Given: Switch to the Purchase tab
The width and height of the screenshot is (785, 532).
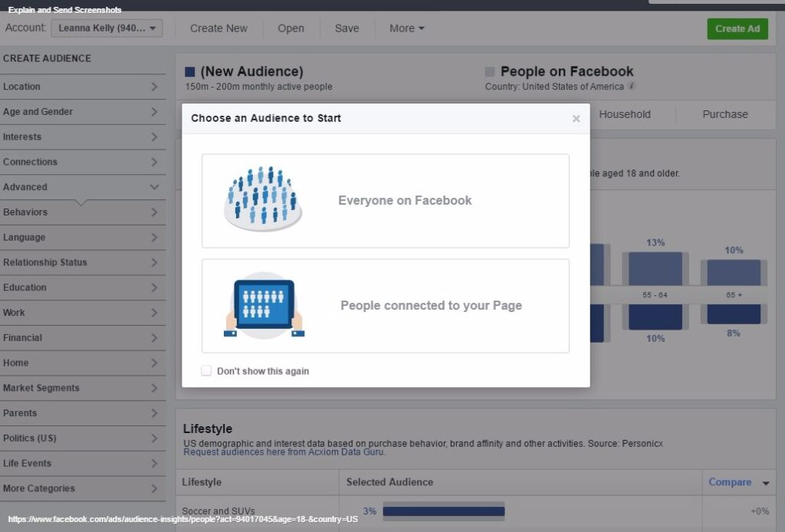Looking at the screenshot, I should click(724, 114).
